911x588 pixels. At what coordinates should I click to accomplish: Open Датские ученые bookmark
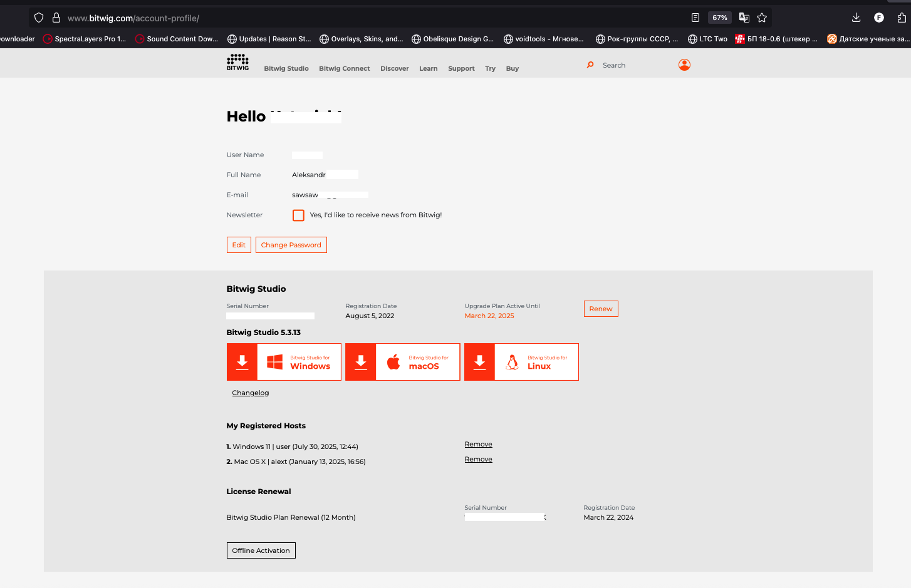tap(868, 39)
